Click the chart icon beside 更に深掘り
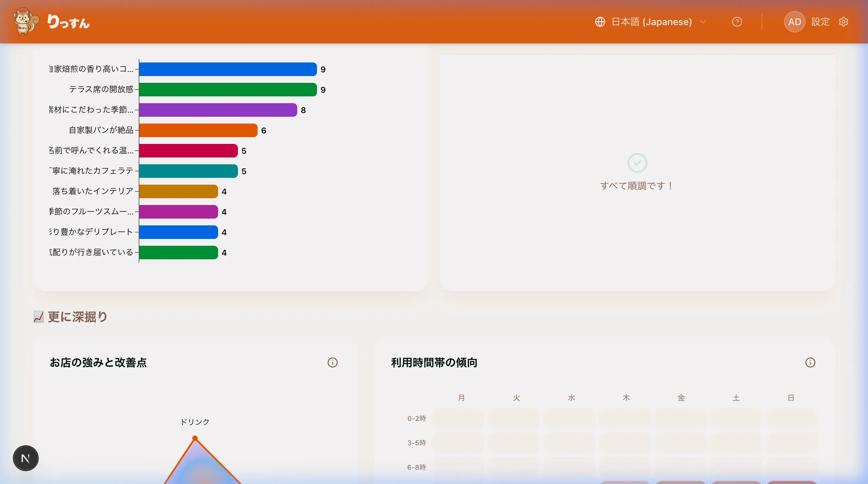Viewport: 868px width, 484px height. coord(38,317)
